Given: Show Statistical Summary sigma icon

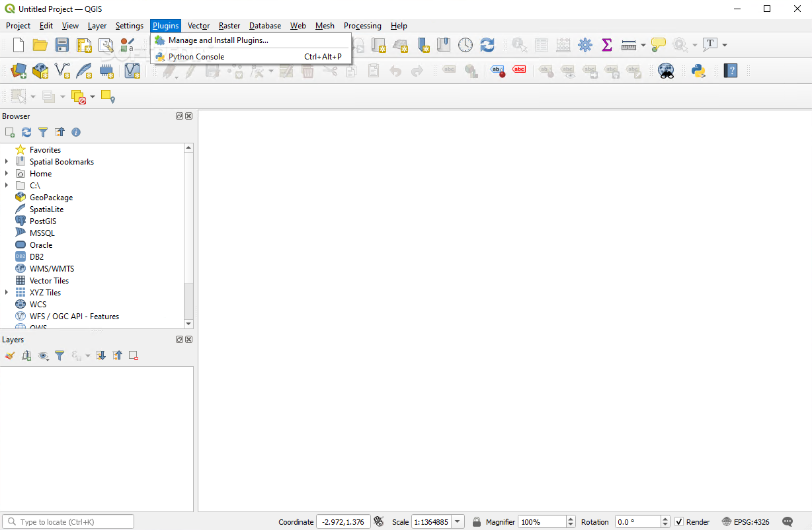Looking at the screenshot, I should click(x=606, y=45).
